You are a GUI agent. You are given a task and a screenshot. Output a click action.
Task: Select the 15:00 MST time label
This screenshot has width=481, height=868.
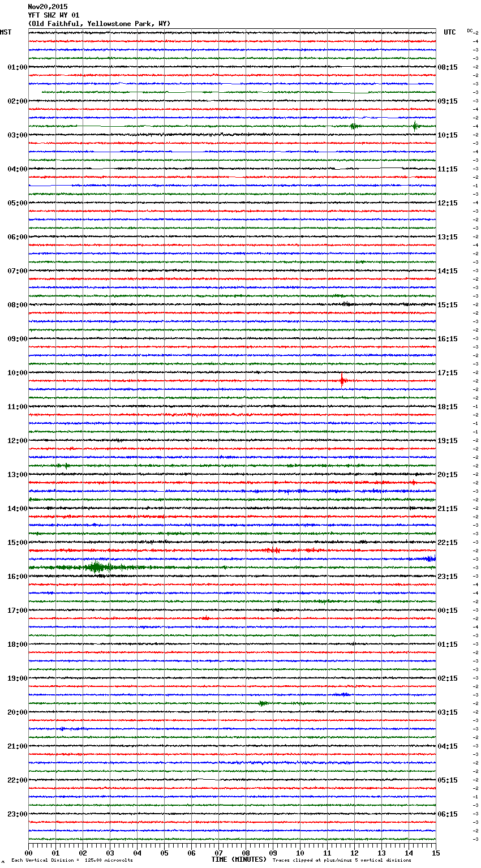[x=18, y=543]
